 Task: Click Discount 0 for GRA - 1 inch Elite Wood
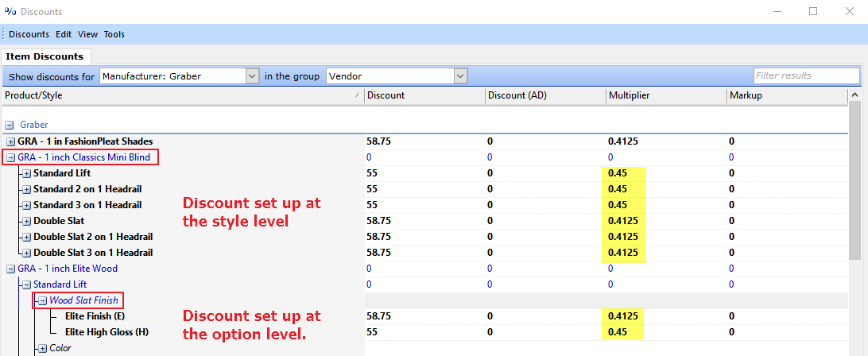pos(369,269)
